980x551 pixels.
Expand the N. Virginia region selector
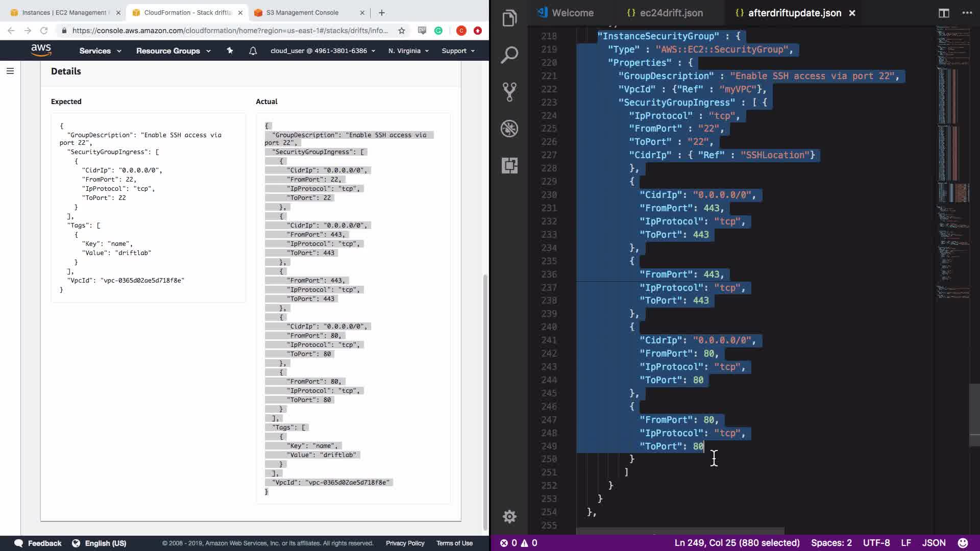coord(408,51)
